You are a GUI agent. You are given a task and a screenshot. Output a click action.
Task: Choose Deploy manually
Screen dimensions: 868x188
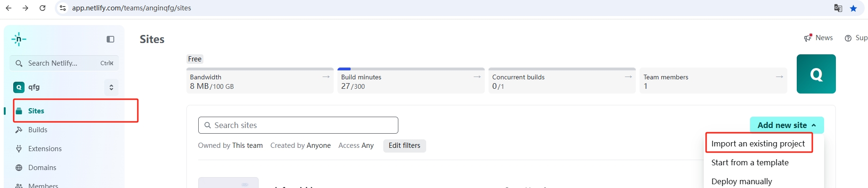(742, 181)
